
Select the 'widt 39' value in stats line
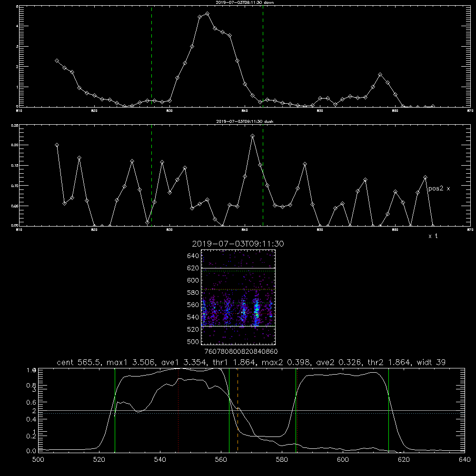[x=431, y=362]
